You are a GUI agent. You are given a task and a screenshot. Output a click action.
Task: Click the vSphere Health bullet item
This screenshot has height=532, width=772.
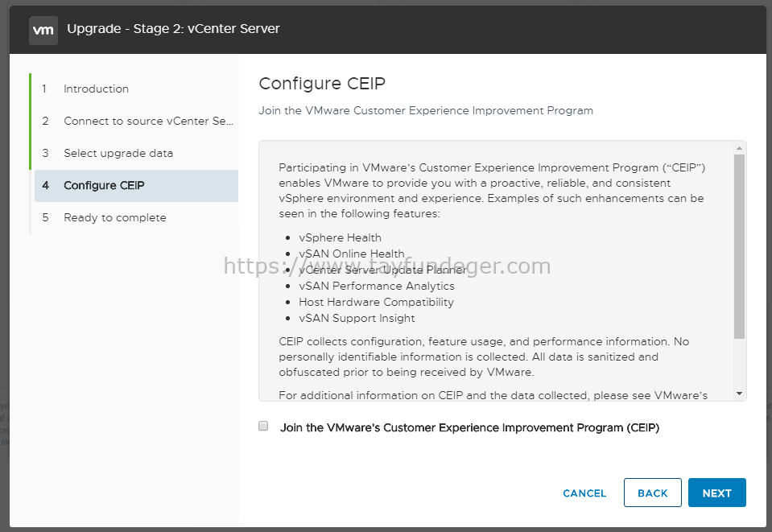coord(340,237)
